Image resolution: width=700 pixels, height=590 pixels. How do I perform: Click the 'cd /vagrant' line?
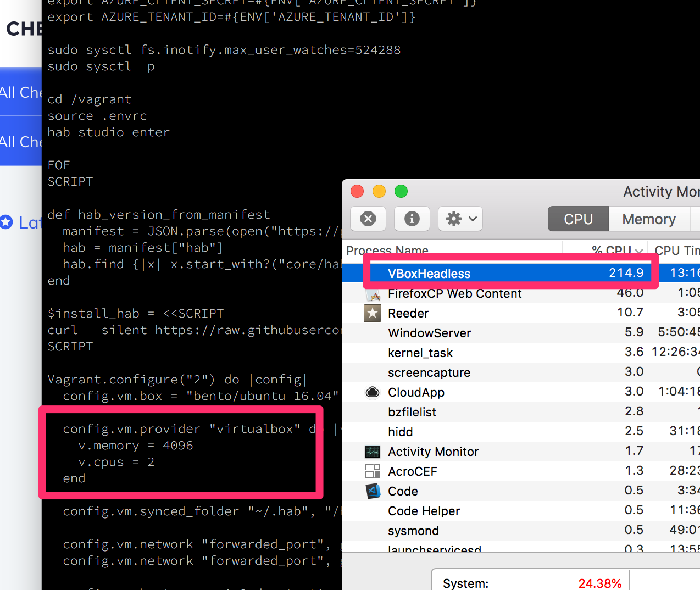click(89, 99)
